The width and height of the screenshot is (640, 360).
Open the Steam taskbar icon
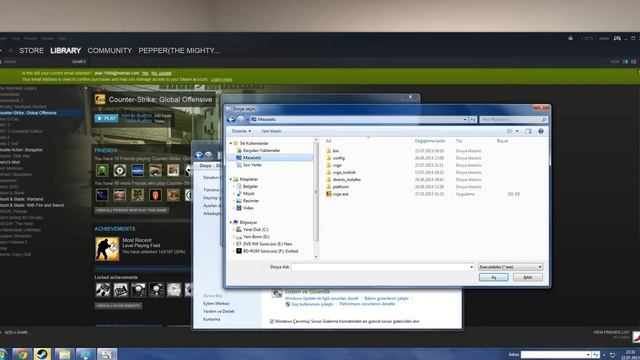point(42,354)
